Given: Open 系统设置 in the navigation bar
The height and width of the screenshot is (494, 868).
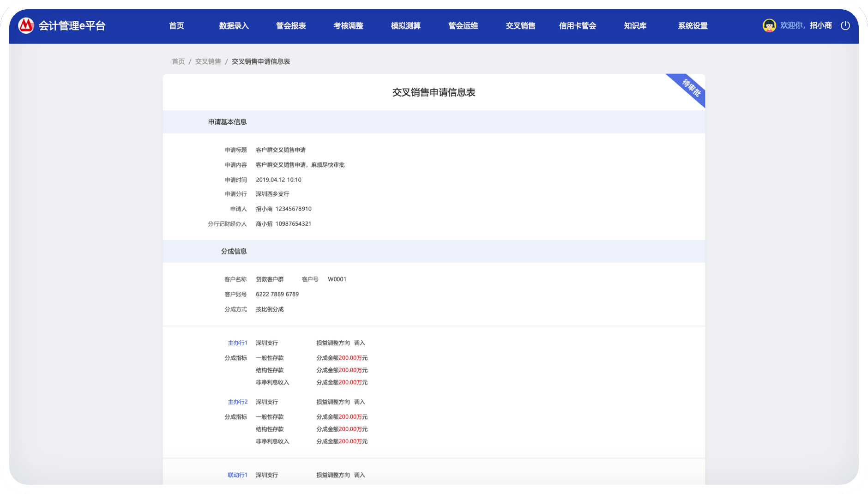Looking at the screenshot, I should (693, 26).
